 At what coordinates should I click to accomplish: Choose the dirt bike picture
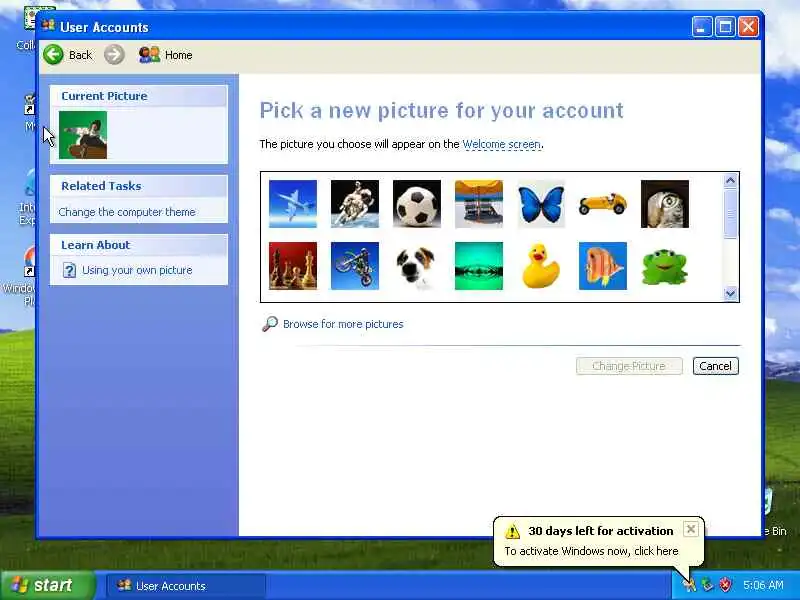pyautogui.click(x=355, y=266)
